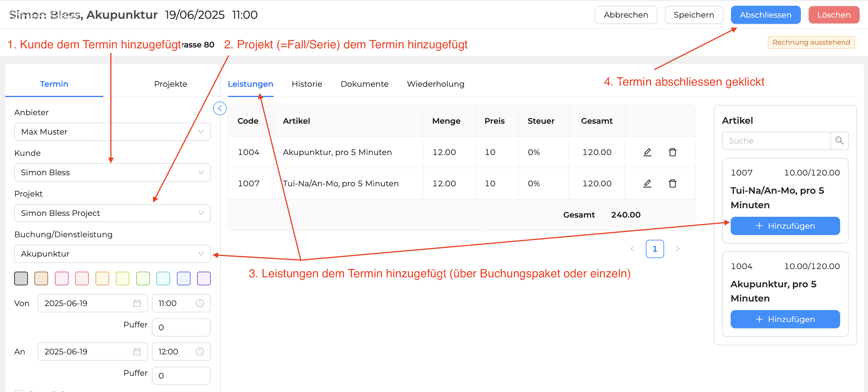The height and width of the screenshot is (392, 868).
Task: Open calendar picker for Von date
Action: 137,303
